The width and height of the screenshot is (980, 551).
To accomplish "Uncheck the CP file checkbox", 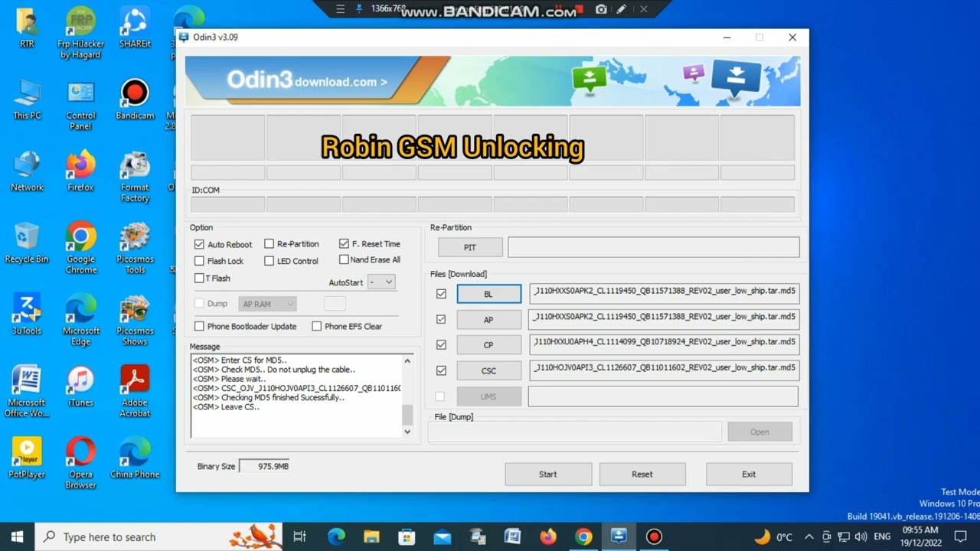I will (441, 345).
